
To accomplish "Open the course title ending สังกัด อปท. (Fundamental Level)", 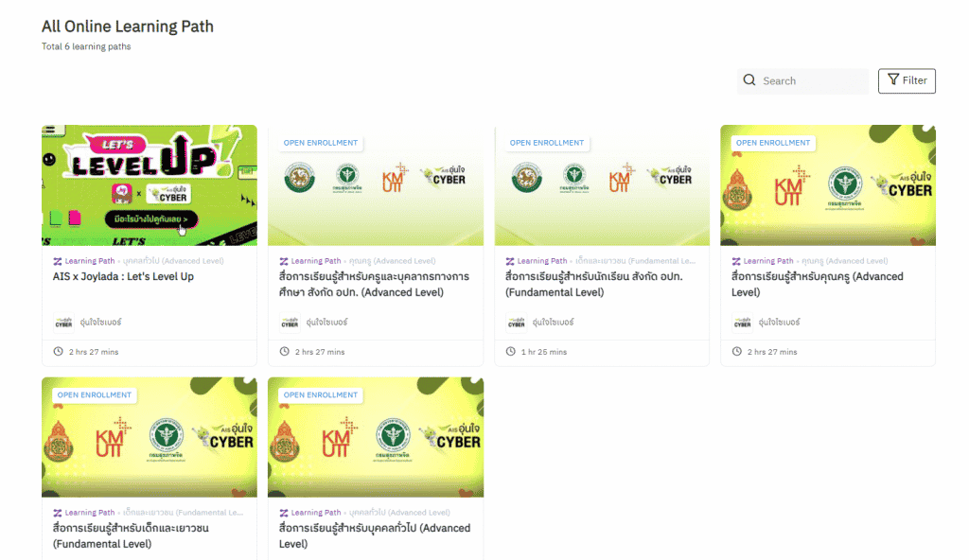I will click(x=594, y=285).
